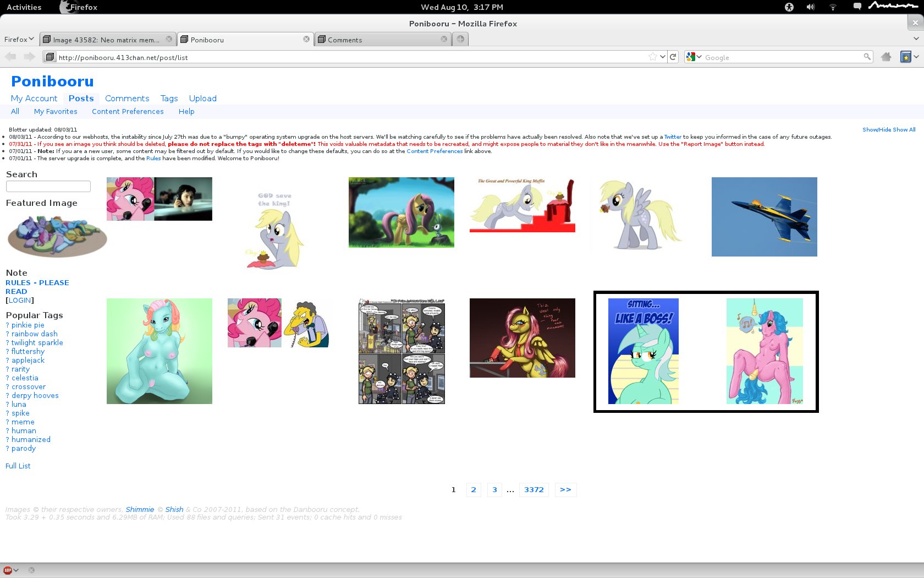Open the Twitter link in the blotter

(673, 137)
